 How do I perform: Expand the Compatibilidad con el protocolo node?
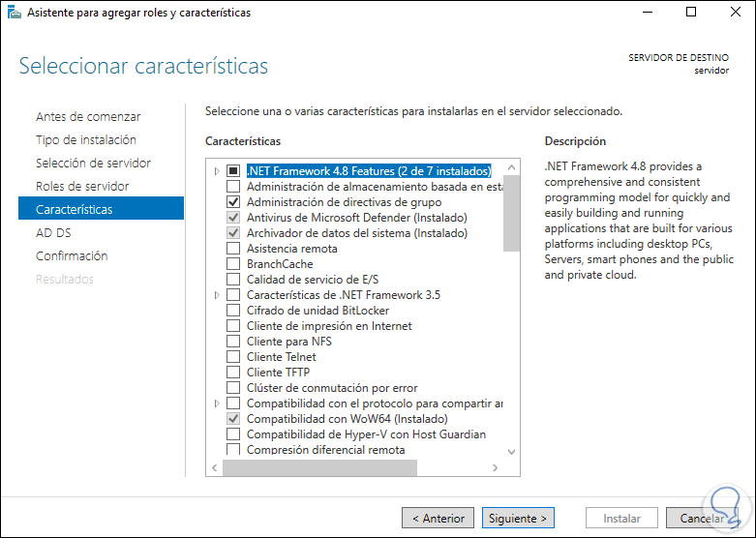[216, 403]
